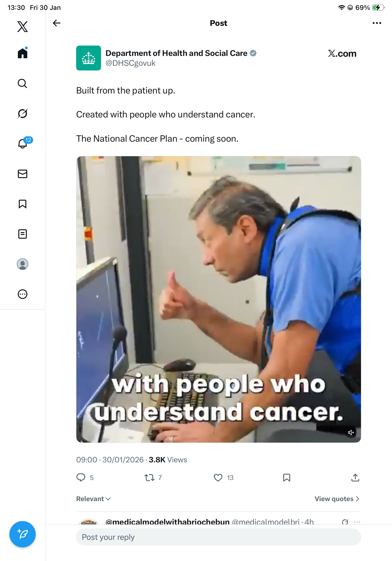Unmute the video sound
This screenshot has width=392, height=561.
[x=351, y=432]
